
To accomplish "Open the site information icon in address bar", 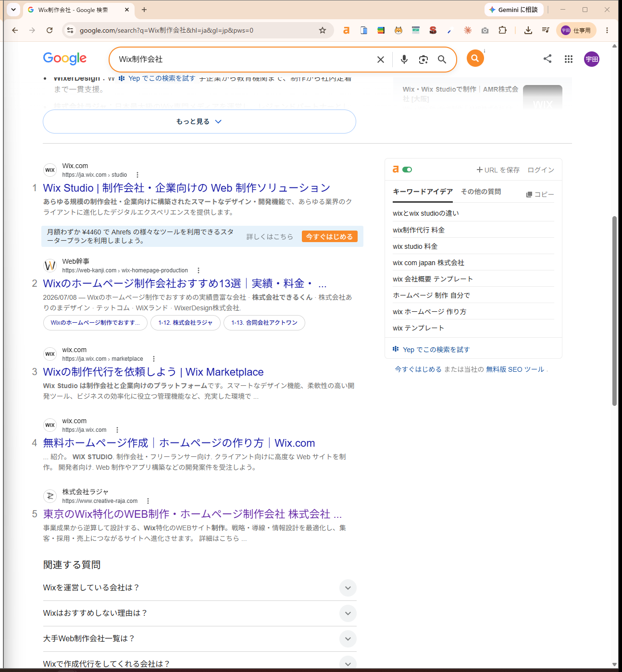I will [x=70, y=30].
